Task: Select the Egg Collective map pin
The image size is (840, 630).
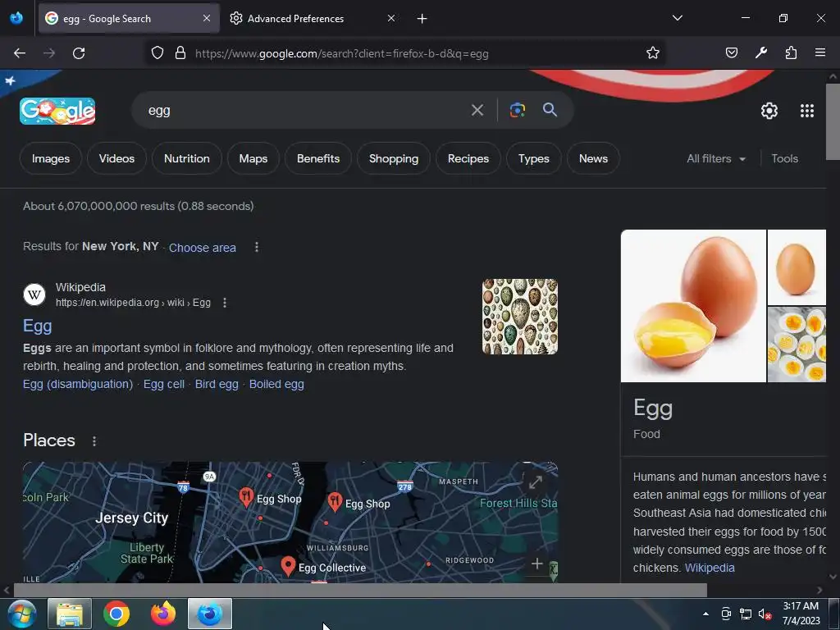Action: point(288,566)
